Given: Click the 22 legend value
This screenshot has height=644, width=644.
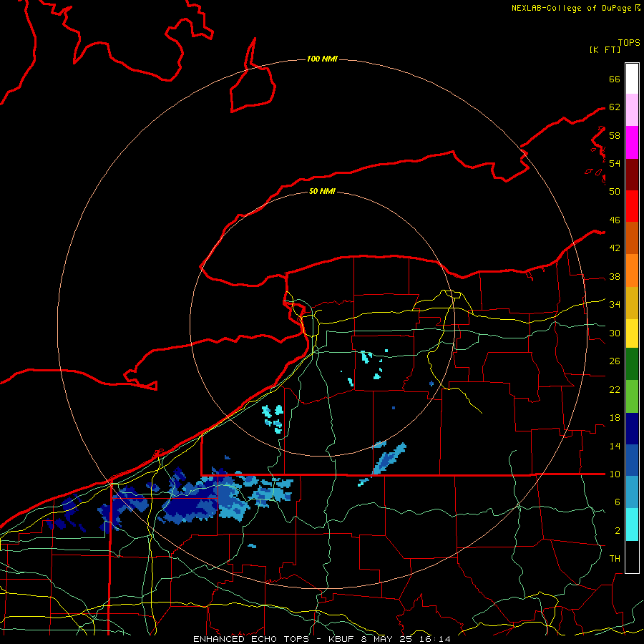Looking at the screenshot, I should [x=615, y=389].
